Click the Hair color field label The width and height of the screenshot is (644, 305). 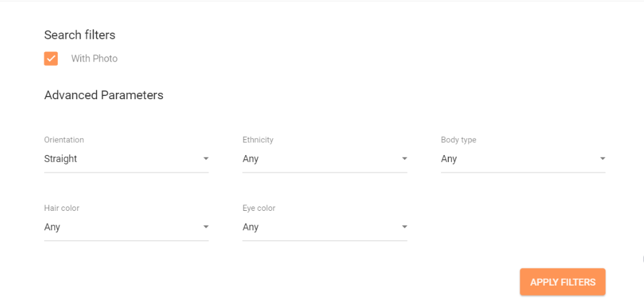pos(62,208)
